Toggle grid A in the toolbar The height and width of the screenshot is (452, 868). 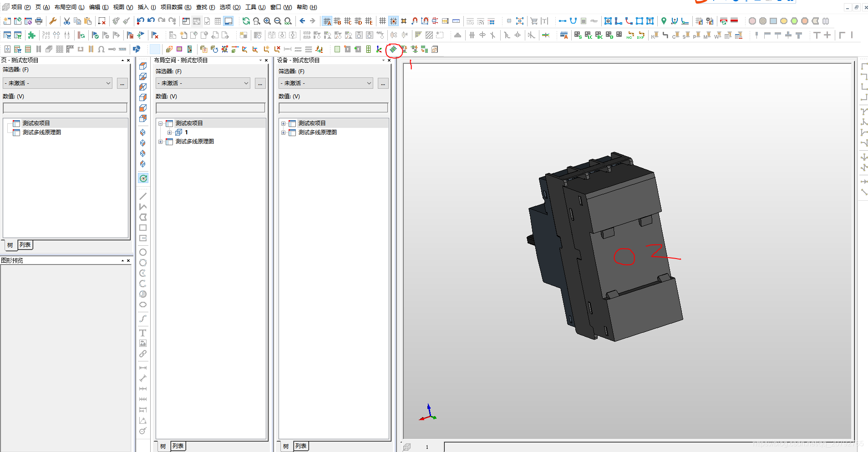[327, 21]
